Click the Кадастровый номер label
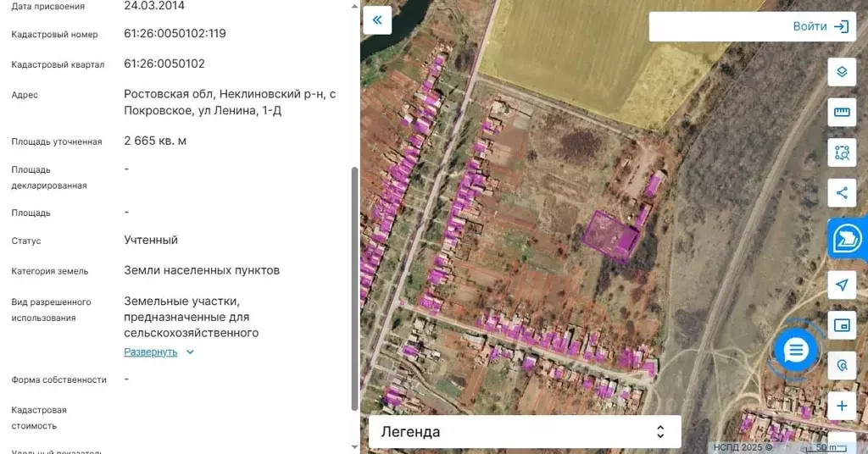This screenshot has height=454, width=868. pyautogui.click(x=54, y=34)
